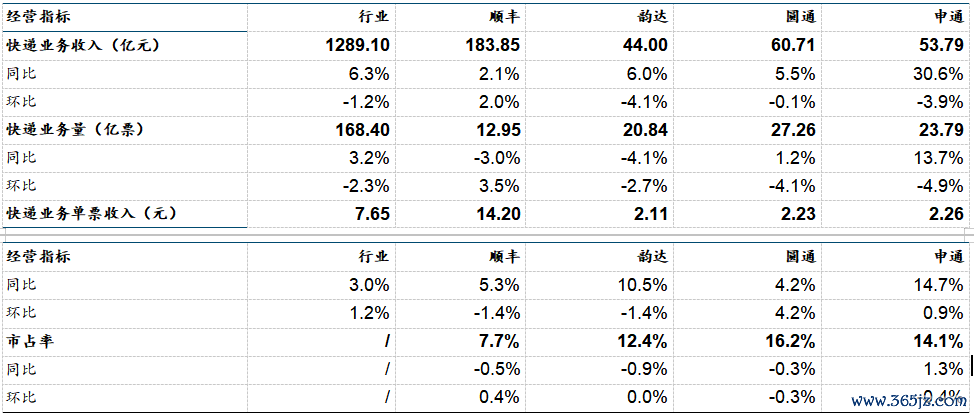Select the 快递业务单票收入 (元) row label

click(x=91, y=214)
